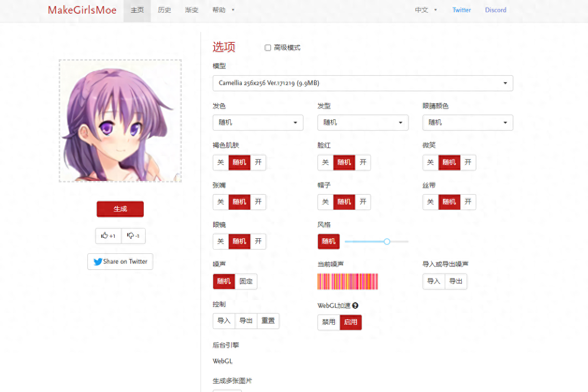
Task: Set 微笑 to 开
Action: [x=468, y=163]
